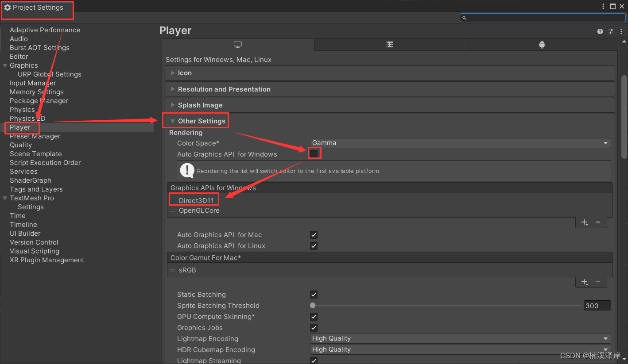Viewport: 628px width, 364px height.
Task: Open Quality settings category
Action: [x=21, y=145]
